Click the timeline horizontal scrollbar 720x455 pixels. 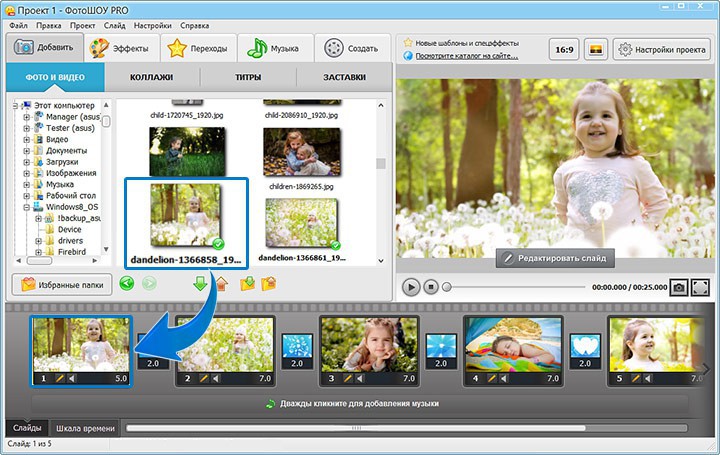pyautogui.click(x=356, y=428)
